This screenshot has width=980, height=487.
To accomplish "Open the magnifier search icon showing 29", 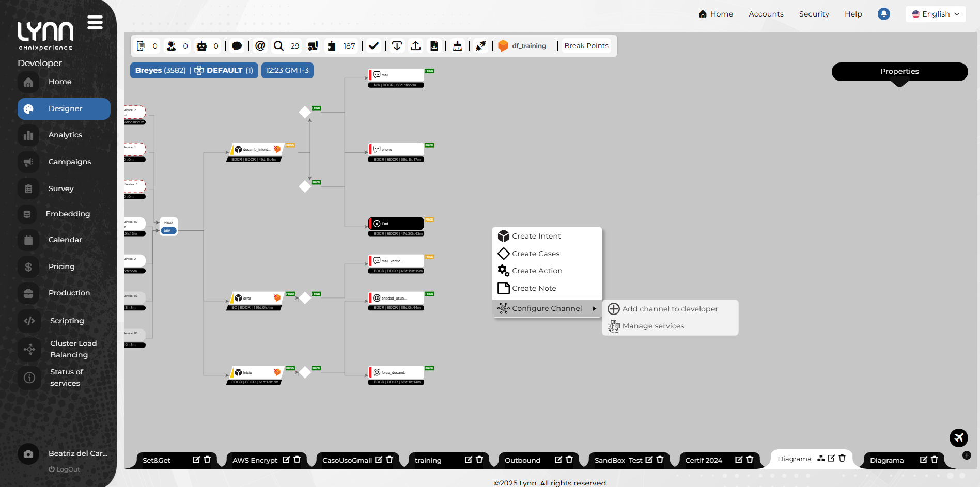I will point(279,46).
